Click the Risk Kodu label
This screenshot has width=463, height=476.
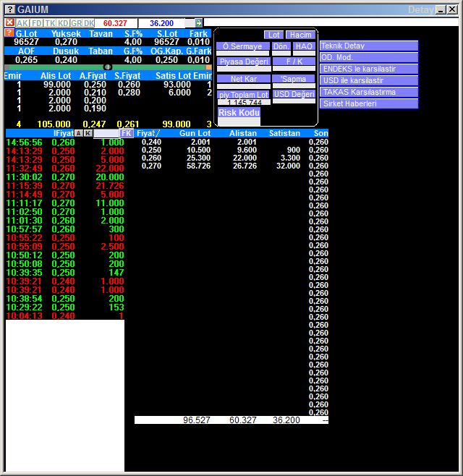tap(239, 112)
